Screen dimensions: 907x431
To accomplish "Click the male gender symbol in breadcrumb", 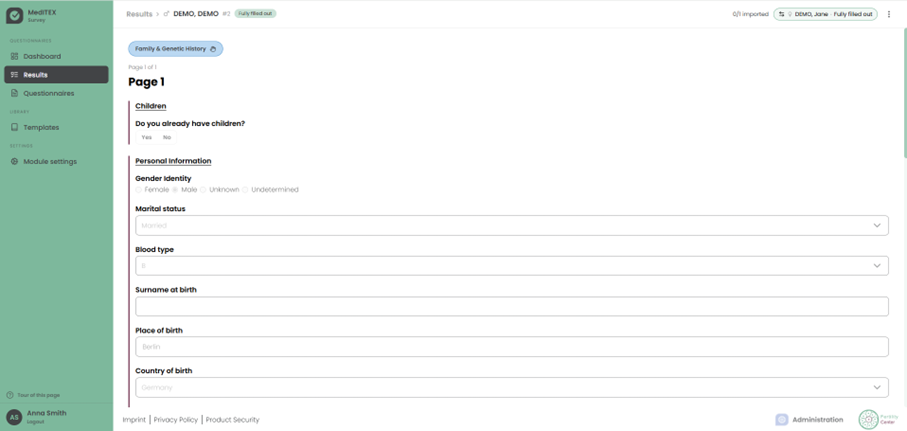I will pos(167,14).
